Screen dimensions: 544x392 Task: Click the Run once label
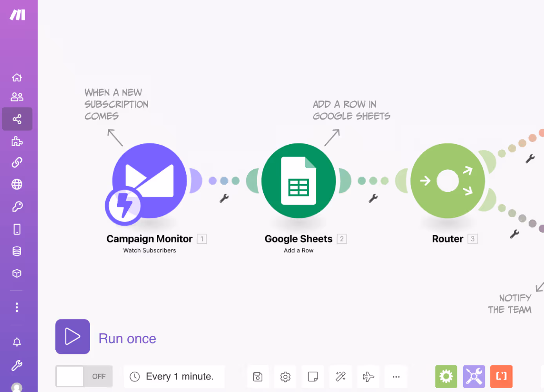coord(127,339)
